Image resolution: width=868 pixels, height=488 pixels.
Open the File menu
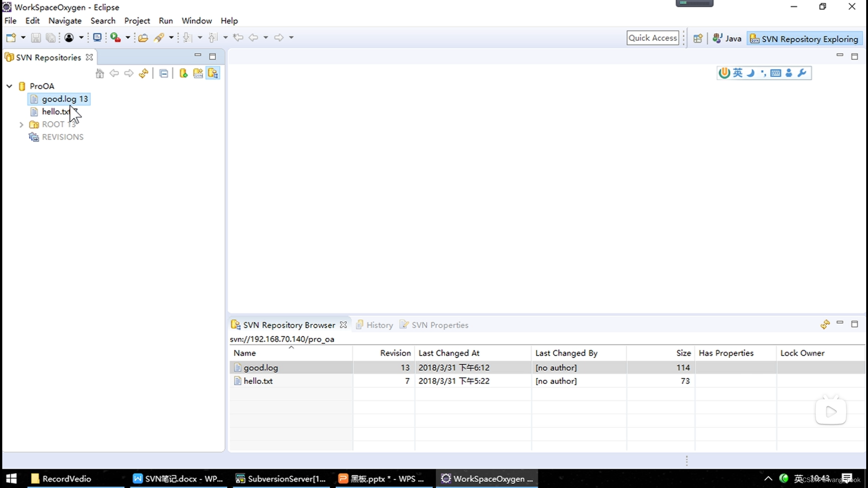(x=10, y=21)
